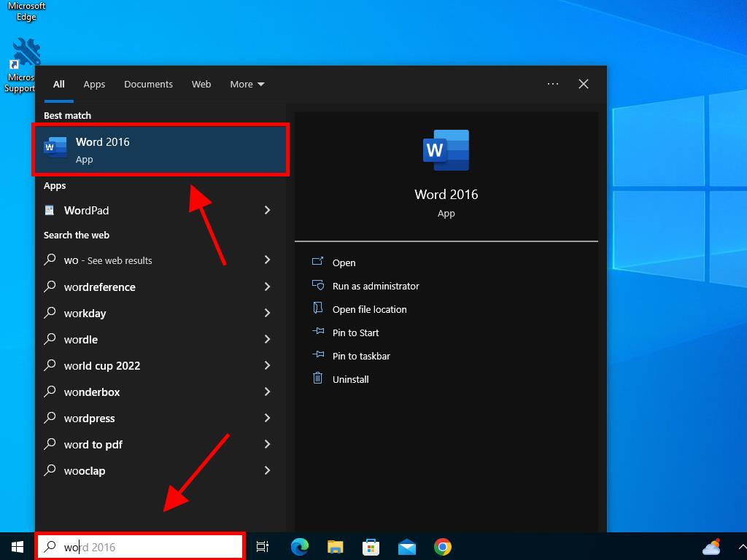Expand the WordPad result arrow
Viewport: 747px width, 560px height.
click(x=267, y=210)
